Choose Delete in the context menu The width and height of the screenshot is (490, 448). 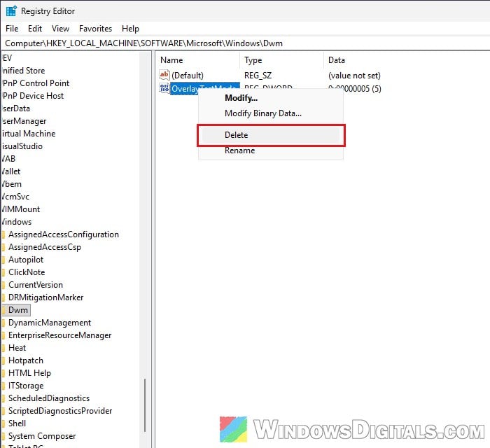[271, 135]
